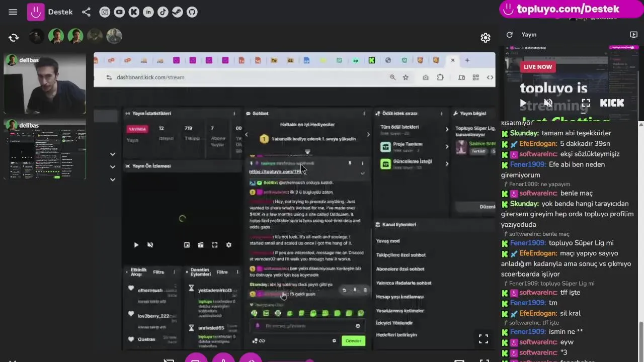Click the pink Topluyo smiley logo
The width and height of the screenshot is (644, 362).
click(x=36, y=12)
